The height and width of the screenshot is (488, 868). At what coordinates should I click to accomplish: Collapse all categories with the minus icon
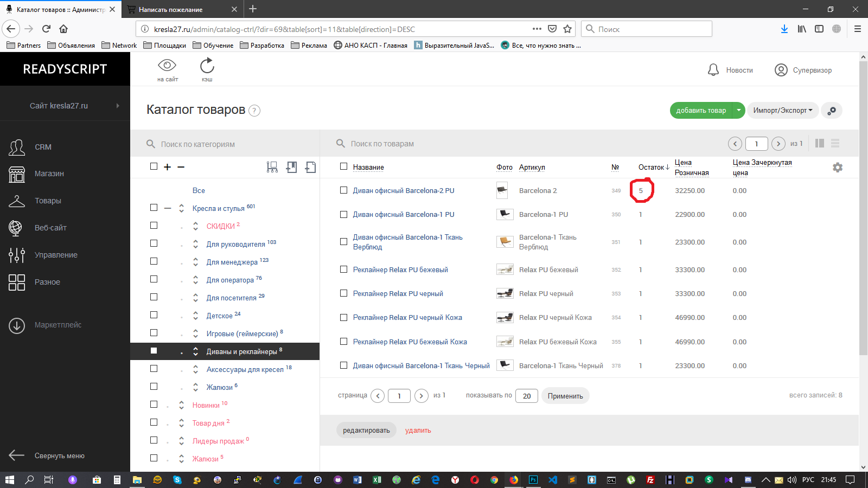pyautogui.click(x=181, y=167)
